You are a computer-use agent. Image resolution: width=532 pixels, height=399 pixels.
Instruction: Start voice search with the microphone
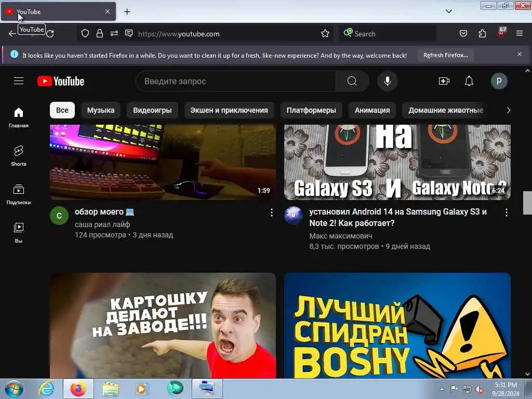(387, 81)
